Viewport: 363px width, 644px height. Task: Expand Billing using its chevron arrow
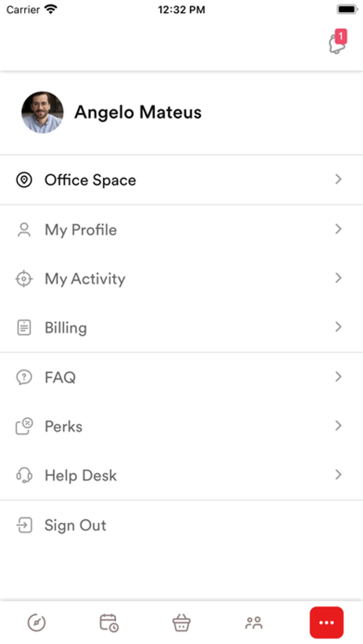pyautogui.click(x=338, y=327)
